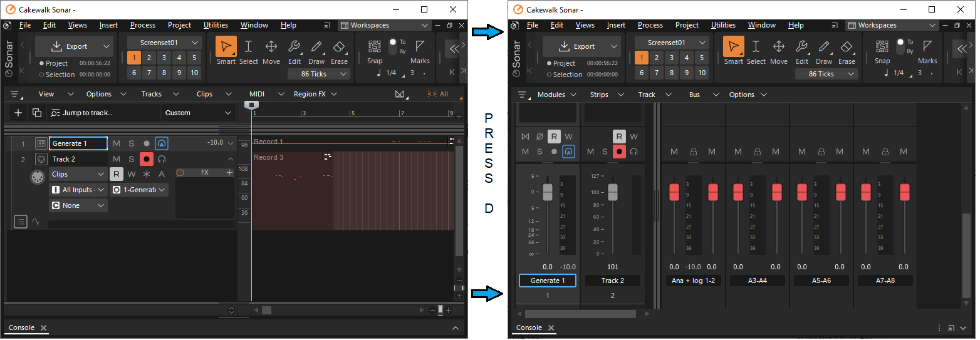The width and height of the screenshot is (980, 340).
Task: Open the All Inputs dropdown on Track 2
Action: pyautogui.click(x=78, y=190)
